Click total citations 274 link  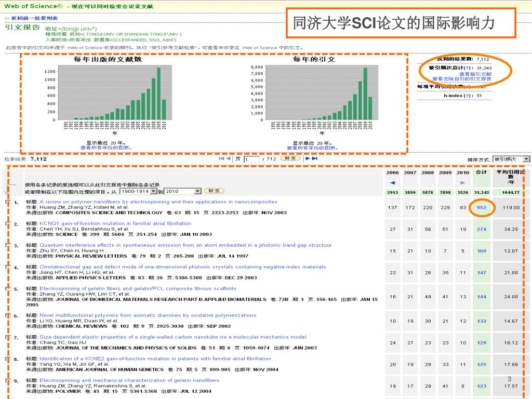(x=482, y=229)
